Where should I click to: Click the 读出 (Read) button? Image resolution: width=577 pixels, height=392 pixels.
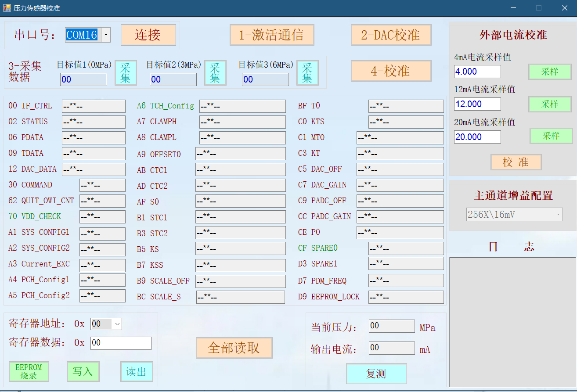click(x=137, y=371)
